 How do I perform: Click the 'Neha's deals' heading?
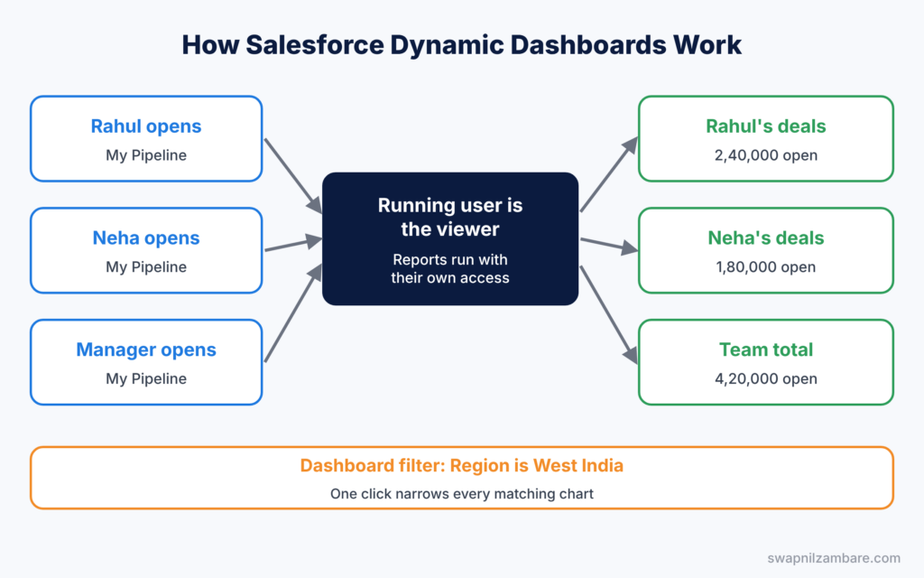766,238
